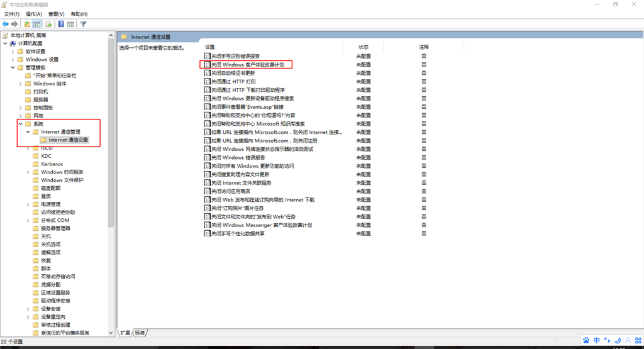The image size is (644, 349).
Task: Select policy 关闭 Windows Messenger 客户体验改善计划
Action: (x=262, y=225)
